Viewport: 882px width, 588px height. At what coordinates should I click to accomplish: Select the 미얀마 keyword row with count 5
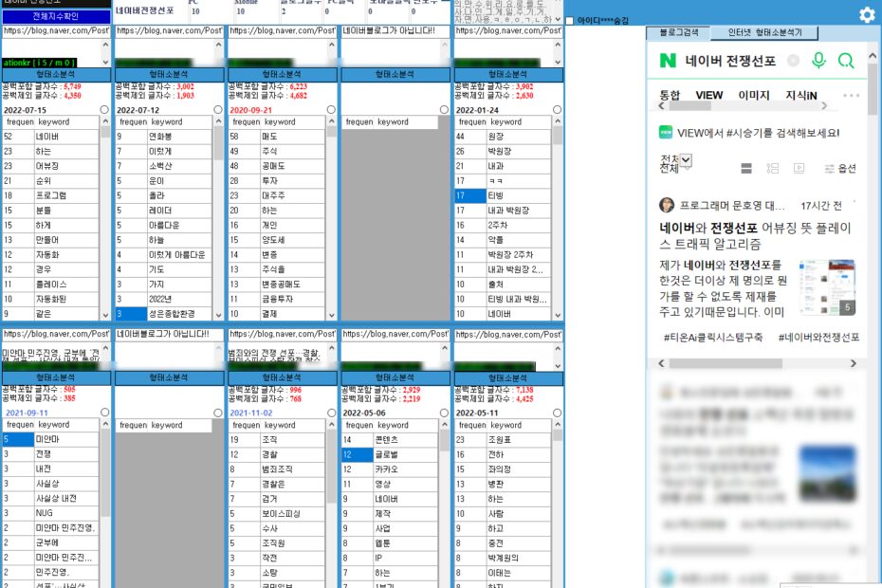point(50,439)
